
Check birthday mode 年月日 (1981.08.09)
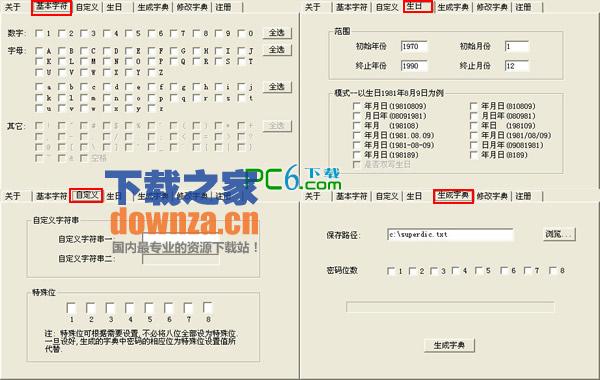click(356, 135)
